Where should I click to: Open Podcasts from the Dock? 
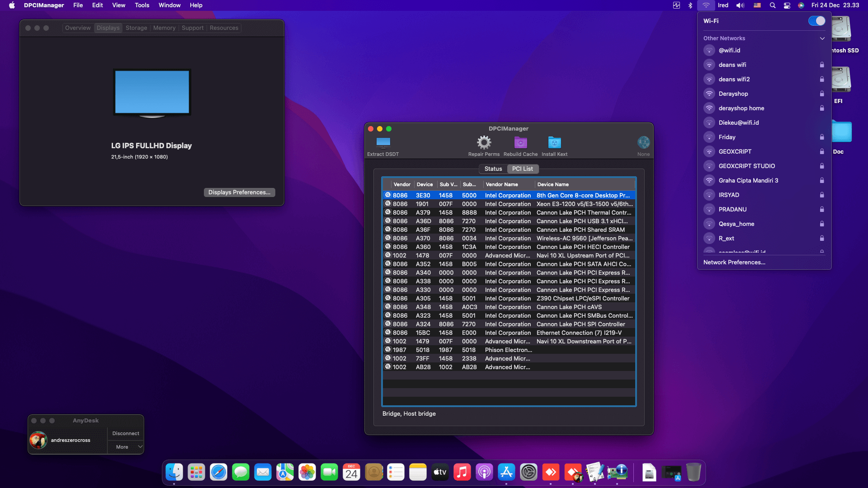pyautogui.click(x=484, y=472)
